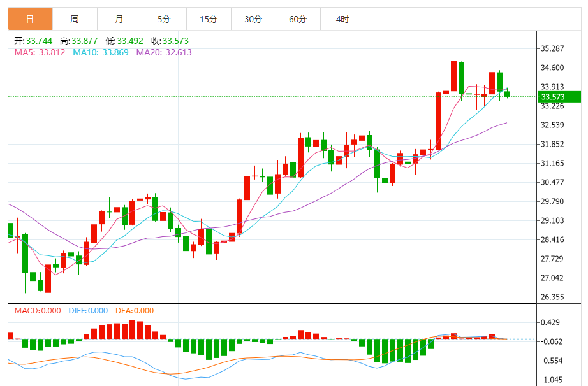Viewport: 588px width, 386px height.
Task: Click the MACD:0.000 label
Action: click(38, 311)
